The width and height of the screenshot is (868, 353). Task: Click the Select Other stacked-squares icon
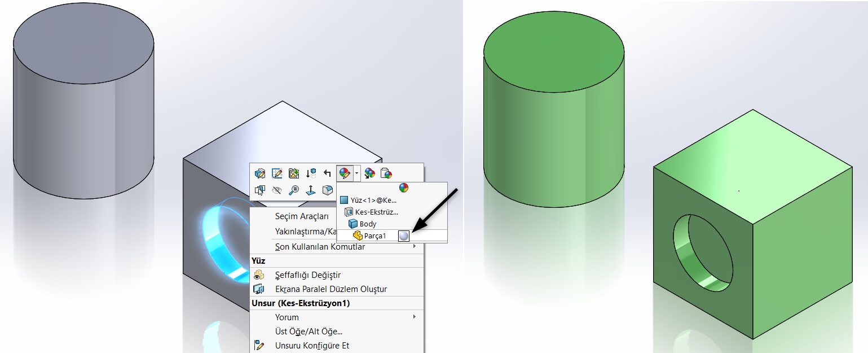260,190
